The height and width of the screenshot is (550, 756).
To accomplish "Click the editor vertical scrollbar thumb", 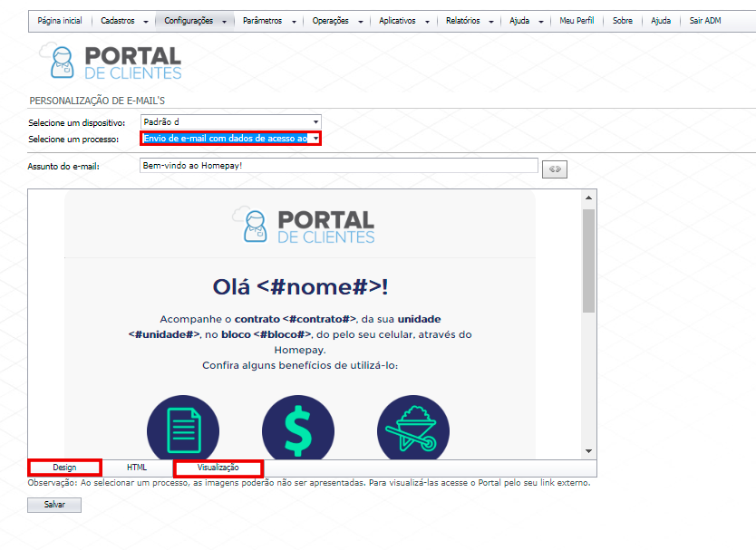I will point(588,261).
